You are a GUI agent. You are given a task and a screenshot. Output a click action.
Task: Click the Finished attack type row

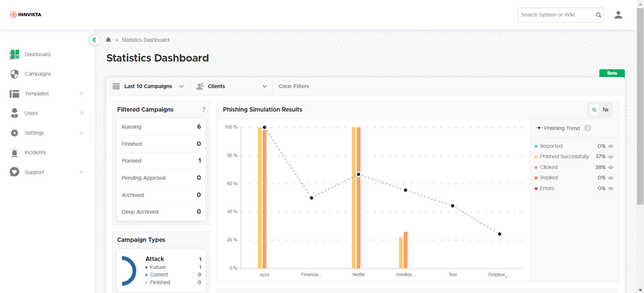click(x=173, y=282)
